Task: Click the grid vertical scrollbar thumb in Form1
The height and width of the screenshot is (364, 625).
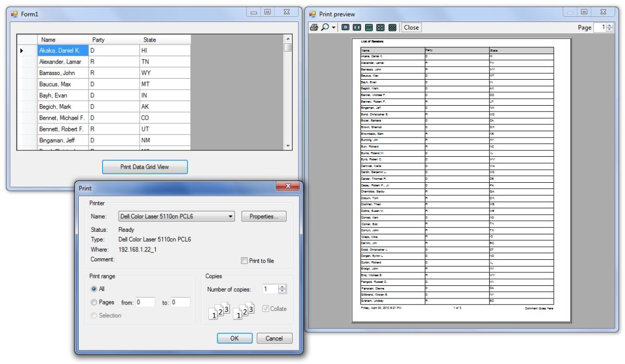Action: (x=287, y=48)
